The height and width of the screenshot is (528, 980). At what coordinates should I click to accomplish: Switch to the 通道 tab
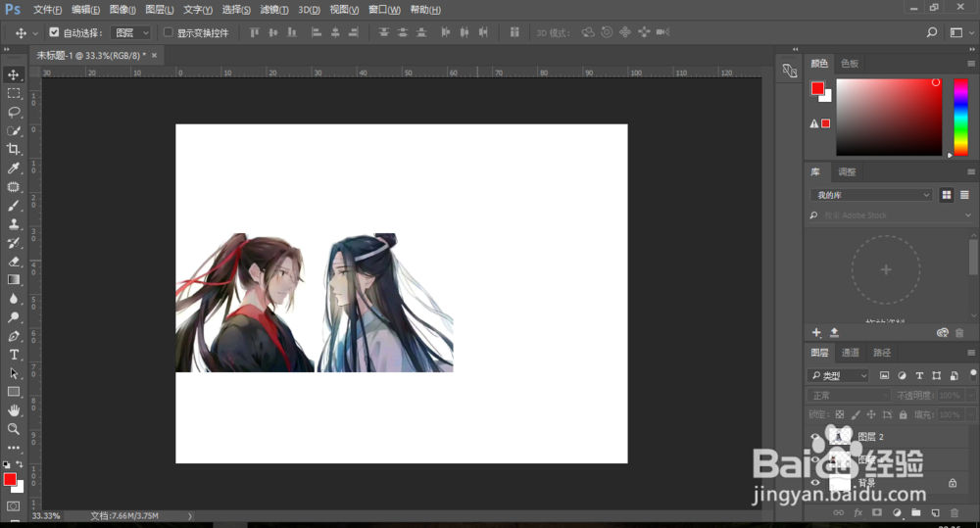(x=850, y=353)
